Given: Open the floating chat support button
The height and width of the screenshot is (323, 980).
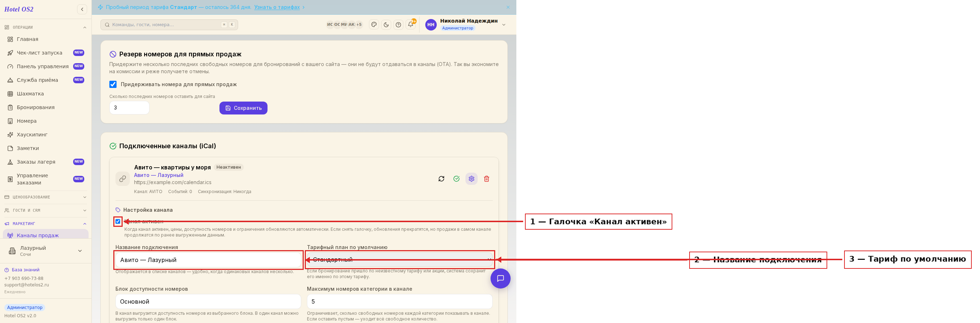Looking at the screenshot, I should point(500,278).
